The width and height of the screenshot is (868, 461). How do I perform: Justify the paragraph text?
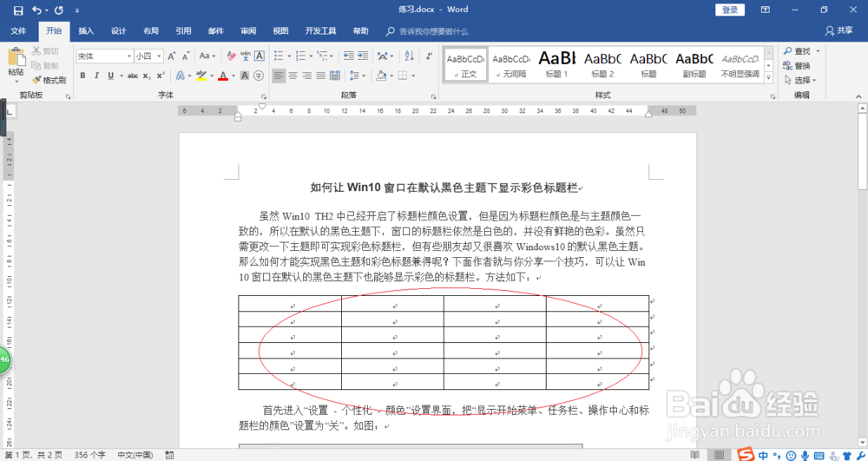coord(320,76)
